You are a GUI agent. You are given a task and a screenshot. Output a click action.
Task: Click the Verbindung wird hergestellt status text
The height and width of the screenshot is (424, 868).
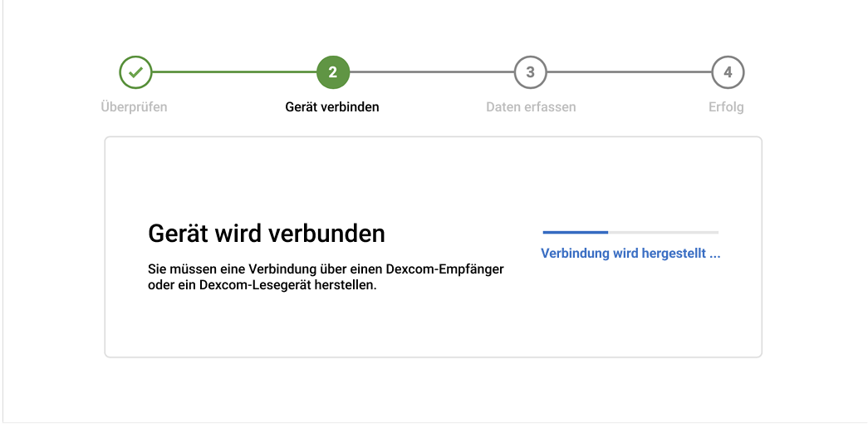[x=630, y=254]
